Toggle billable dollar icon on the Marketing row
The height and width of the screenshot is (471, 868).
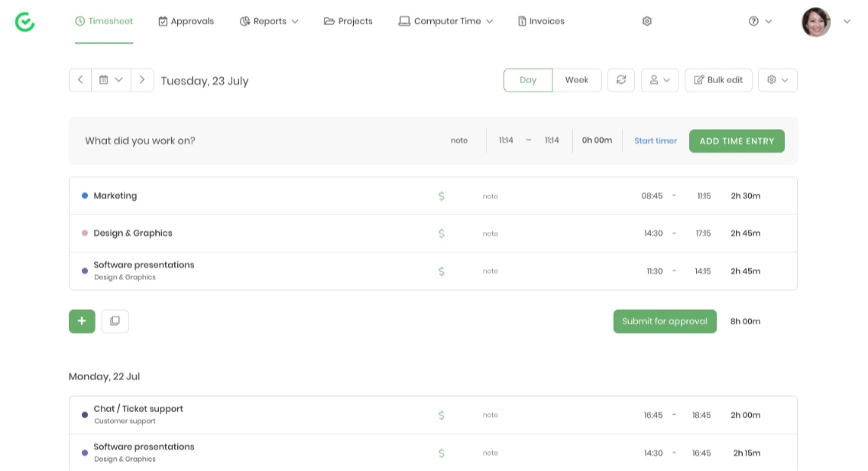(x=441, y=196)
